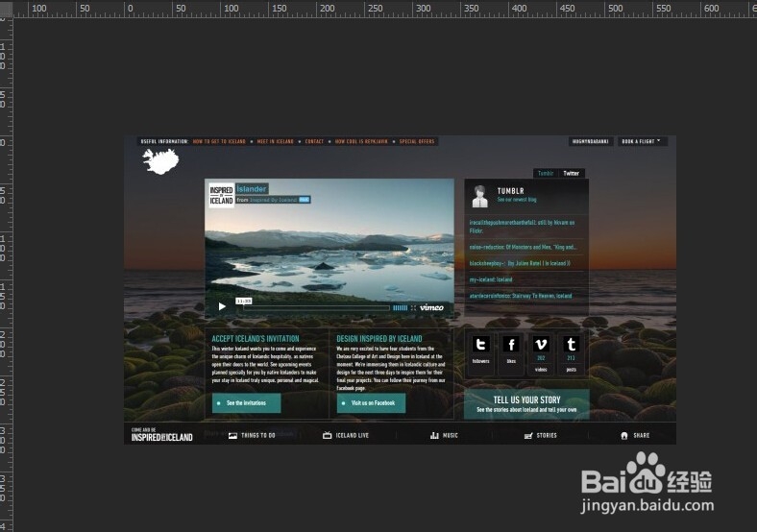Switch to the Tumblr tab

(x=546, y=173)
